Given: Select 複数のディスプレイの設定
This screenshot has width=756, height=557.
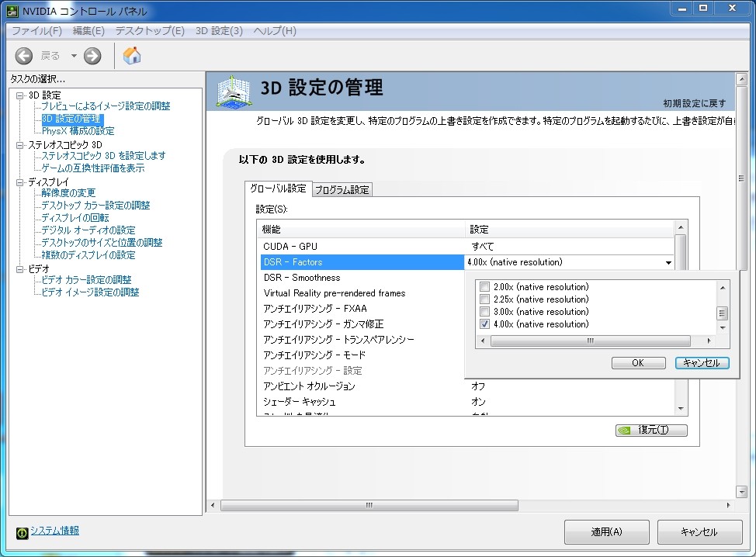Looking at the screenshot, I should click(88, 255).
